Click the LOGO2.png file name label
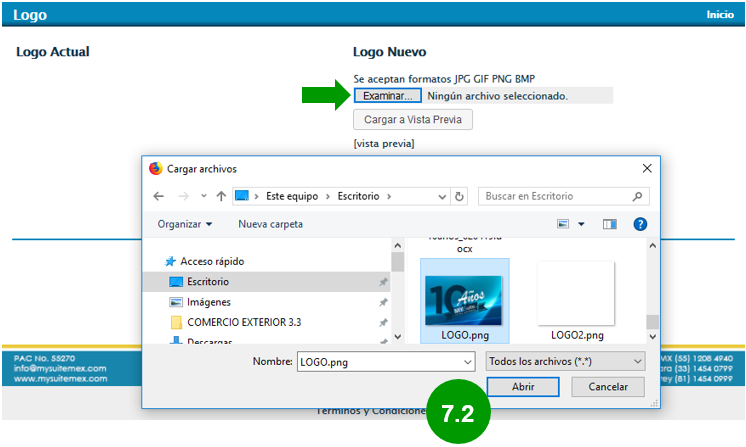The width and height of the screenshot is (746, 447). [x=577, y=335]
